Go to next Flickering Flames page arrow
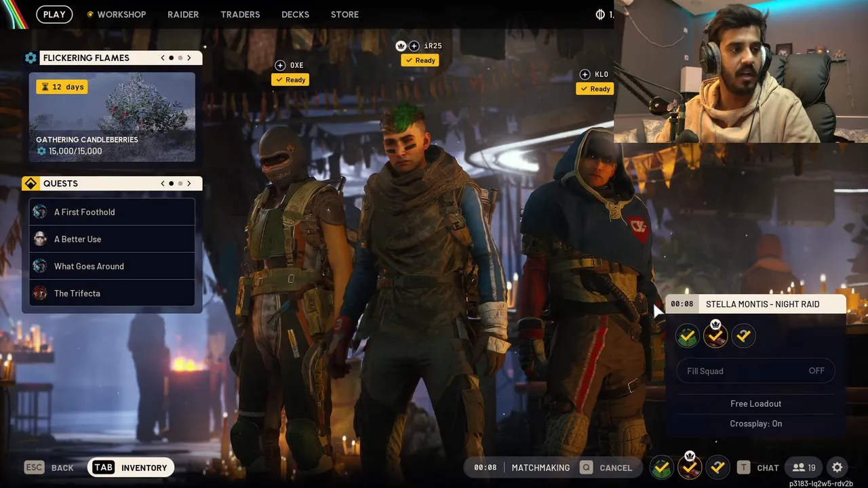This screenshot has height=488, width=868. pyautogui.click(x=189, y=58)
